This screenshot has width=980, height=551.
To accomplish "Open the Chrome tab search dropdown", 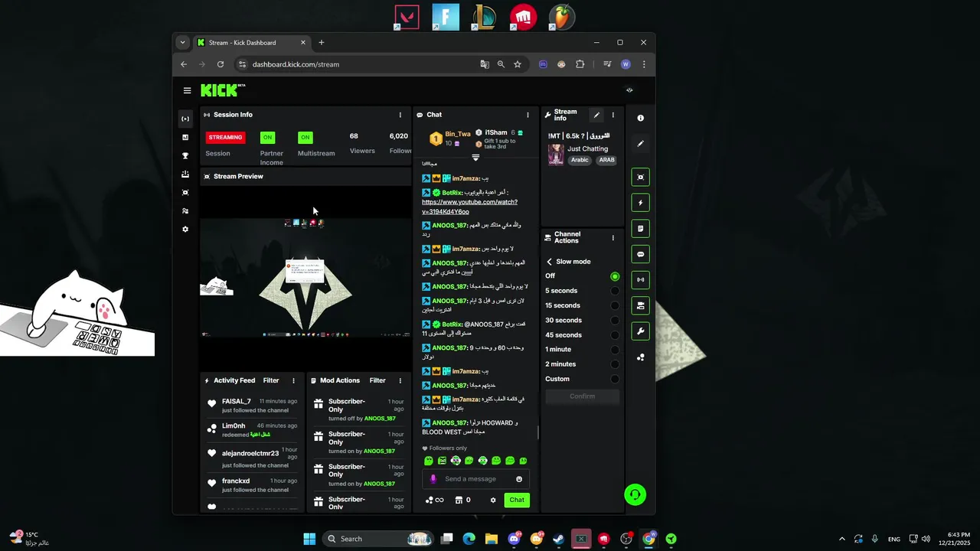I will [x=182, y=43].
